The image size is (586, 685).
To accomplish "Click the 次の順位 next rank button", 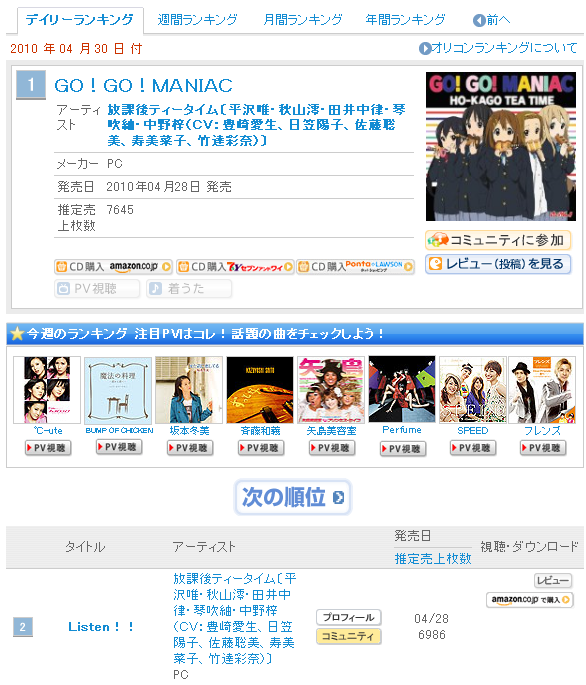I will [x=293, y=497].
